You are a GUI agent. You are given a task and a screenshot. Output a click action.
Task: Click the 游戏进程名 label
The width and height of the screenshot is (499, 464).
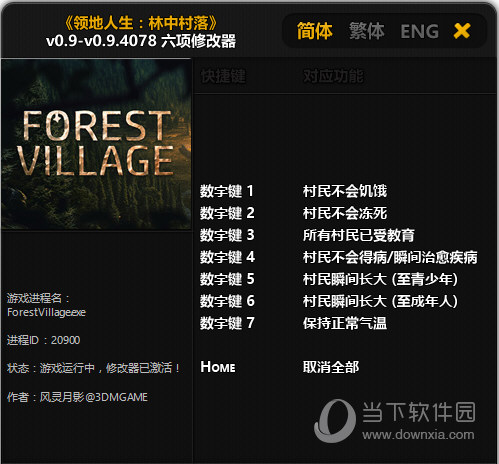click(38, 298)
